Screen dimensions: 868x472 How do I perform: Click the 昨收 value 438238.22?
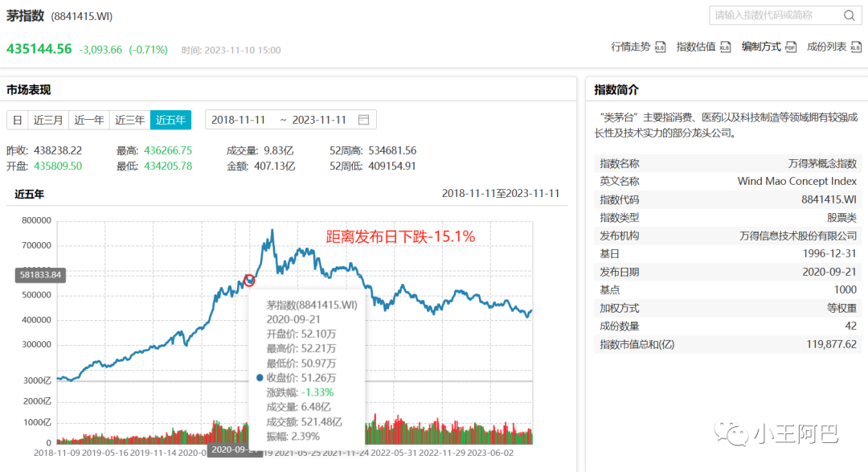(58, 150)
